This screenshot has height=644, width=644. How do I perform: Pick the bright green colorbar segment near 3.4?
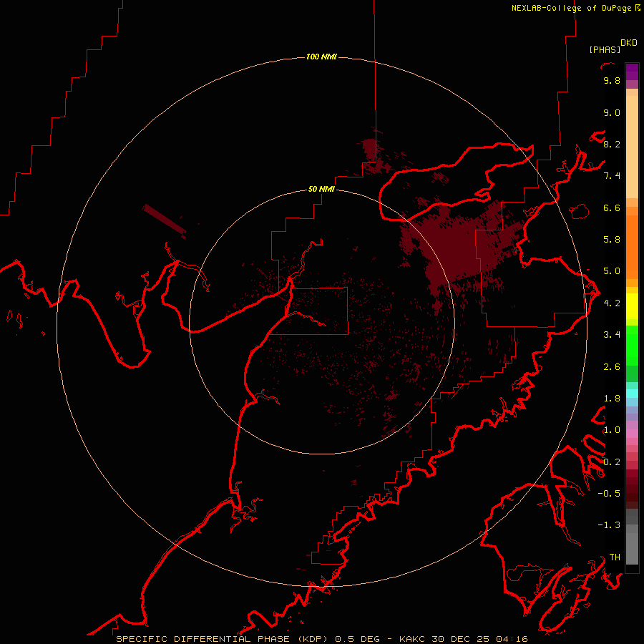pyautogui.click(x=632, y=345)
